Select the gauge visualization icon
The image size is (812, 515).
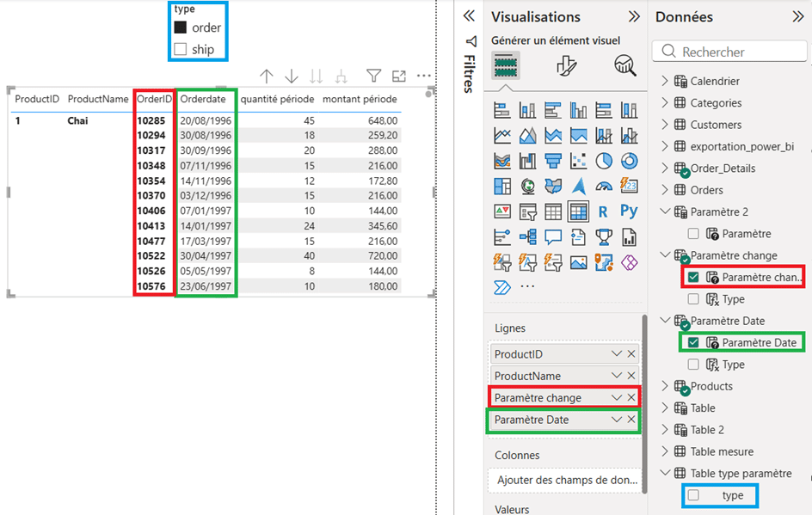point(604,187)
